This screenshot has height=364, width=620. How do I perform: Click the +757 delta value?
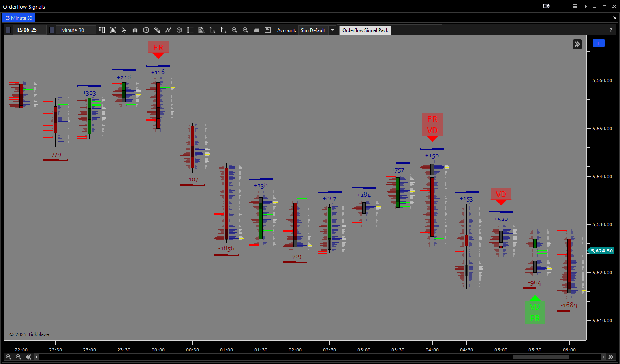point(398,170)
